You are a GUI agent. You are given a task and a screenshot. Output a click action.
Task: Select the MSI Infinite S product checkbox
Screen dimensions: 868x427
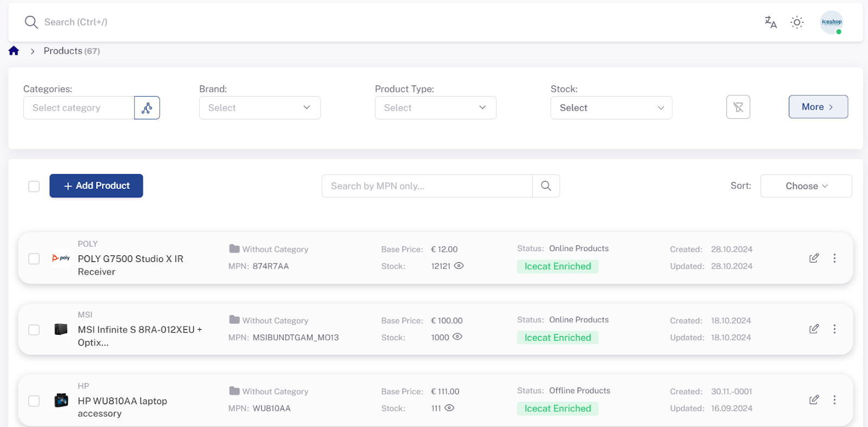pyautogui.click(x=34, y=330)
